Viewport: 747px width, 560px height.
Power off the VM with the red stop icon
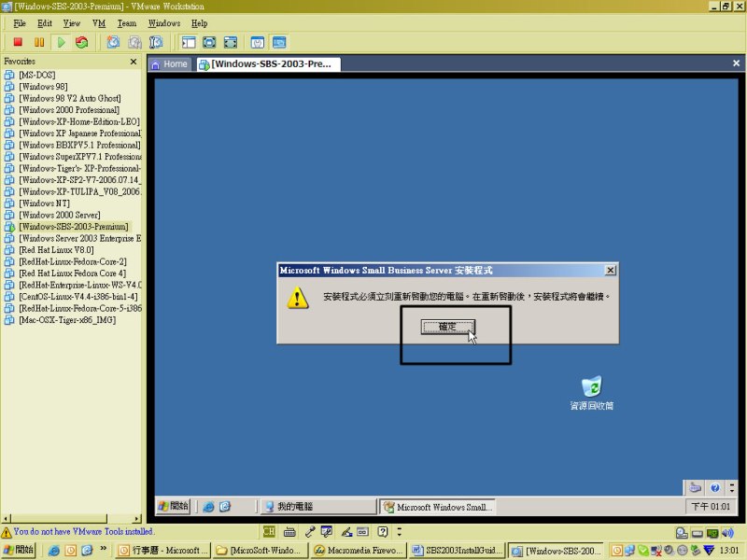[18, 42]
